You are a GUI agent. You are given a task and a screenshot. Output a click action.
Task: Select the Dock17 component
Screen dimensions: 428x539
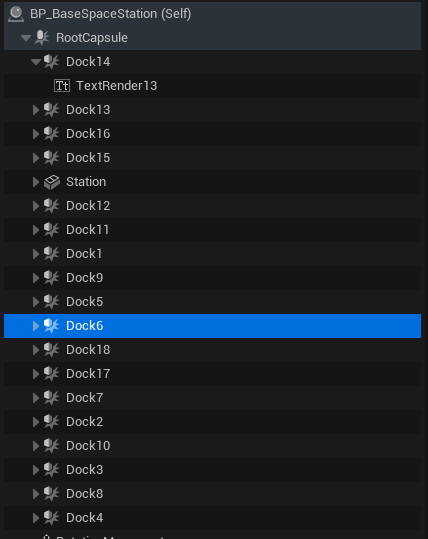coord(212,374)
